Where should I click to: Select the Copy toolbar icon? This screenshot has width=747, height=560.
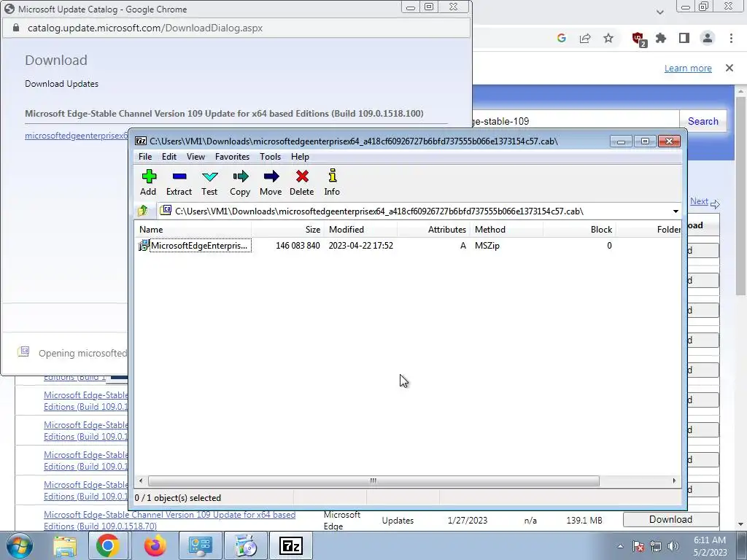tap(240, 182)
